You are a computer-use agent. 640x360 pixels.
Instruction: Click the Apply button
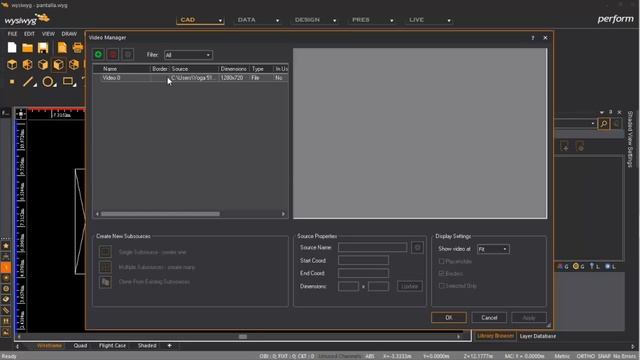click(529, 318)
